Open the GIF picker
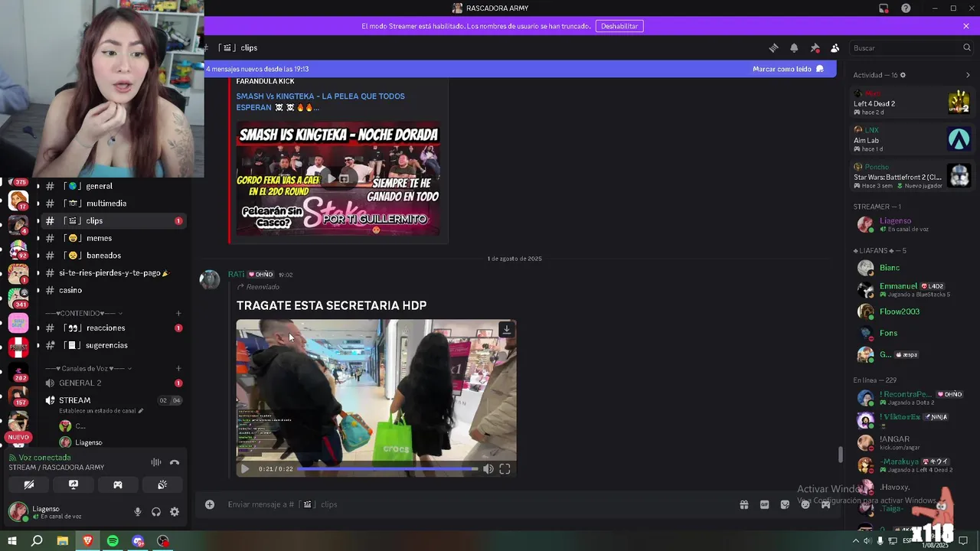The image size is (980, 551). tap(764, 504)
